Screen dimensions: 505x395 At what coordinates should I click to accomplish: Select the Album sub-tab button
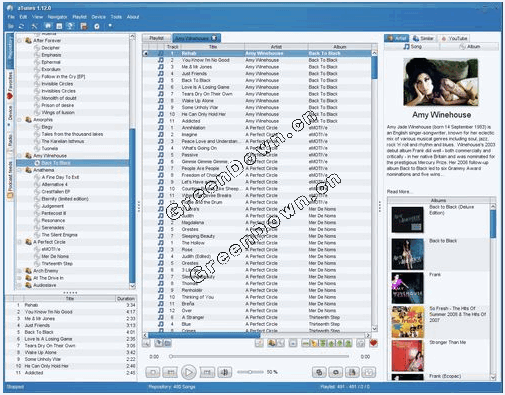point(469,47)
